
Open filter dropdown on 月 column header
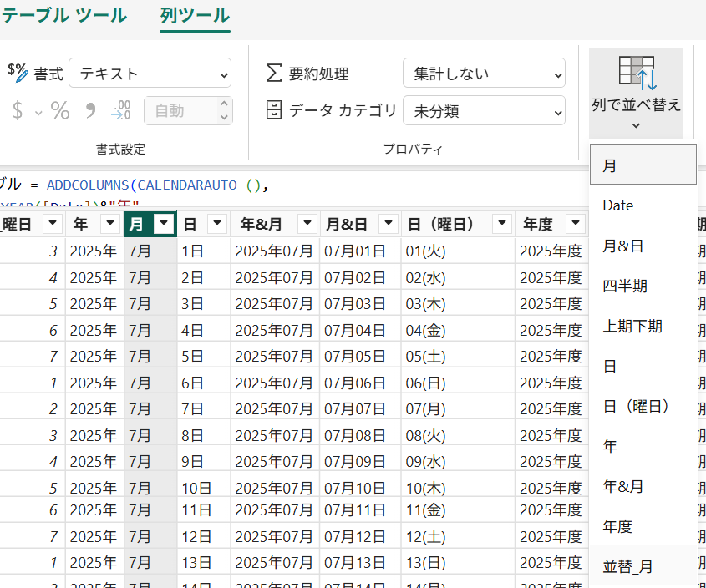[x=164, y=223]
